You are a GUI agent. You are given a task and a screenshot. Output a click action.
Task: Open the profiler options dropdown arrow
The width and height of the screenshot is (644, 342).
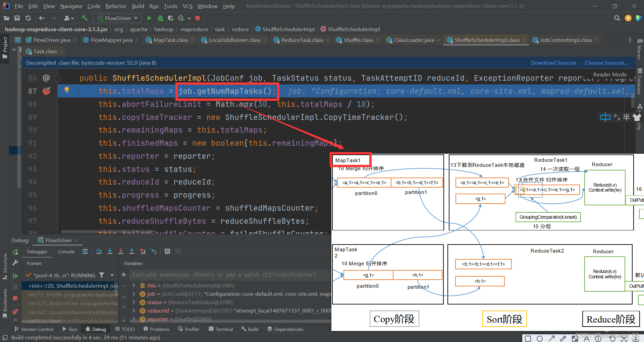[x=189, y=18]
